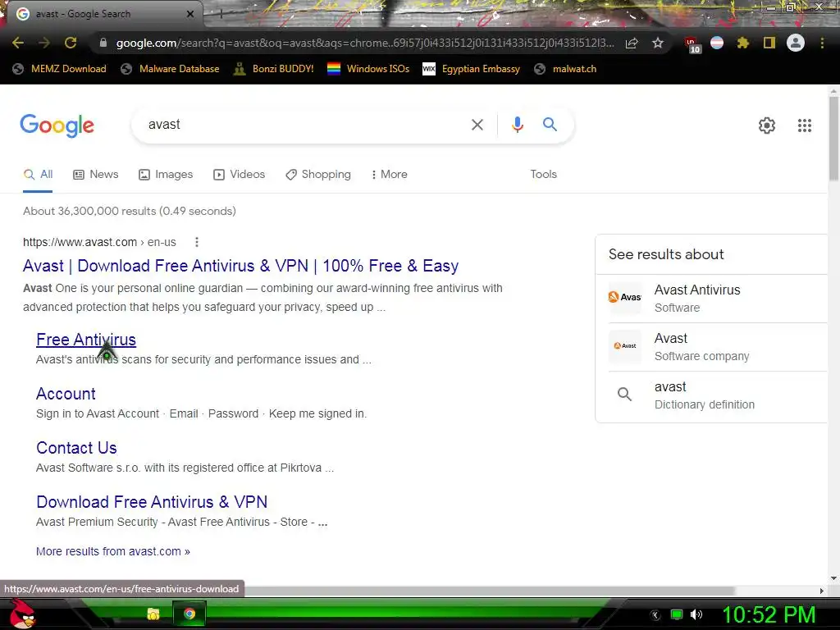The width and height of the screenshot is (840, 630).
Task: Open the MEMZ Download bookmark
Action: click(x=59, y=69)
